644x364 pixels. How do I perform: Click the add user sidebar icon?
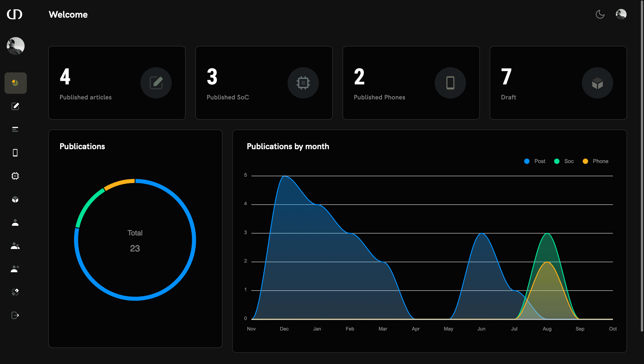point(15,269)
